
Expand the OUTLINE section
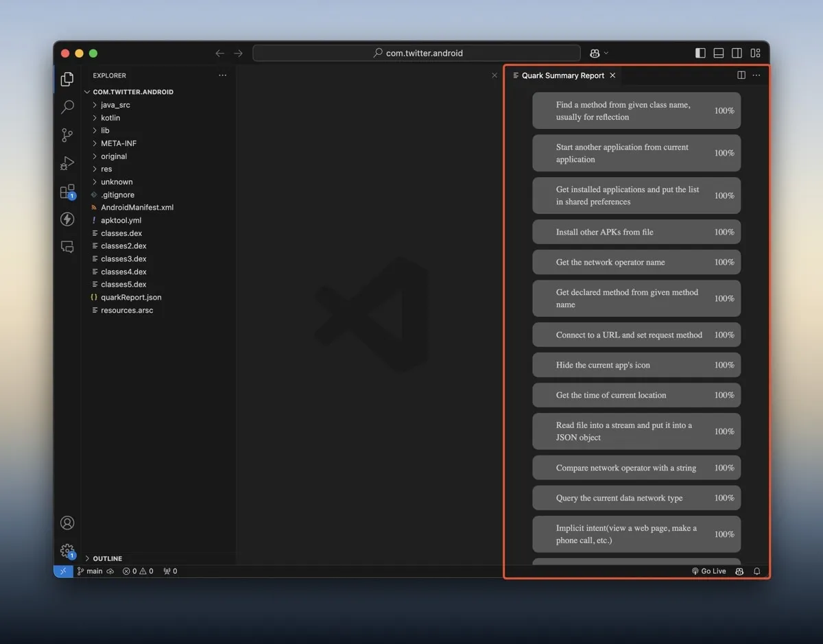tap(107, 558)
